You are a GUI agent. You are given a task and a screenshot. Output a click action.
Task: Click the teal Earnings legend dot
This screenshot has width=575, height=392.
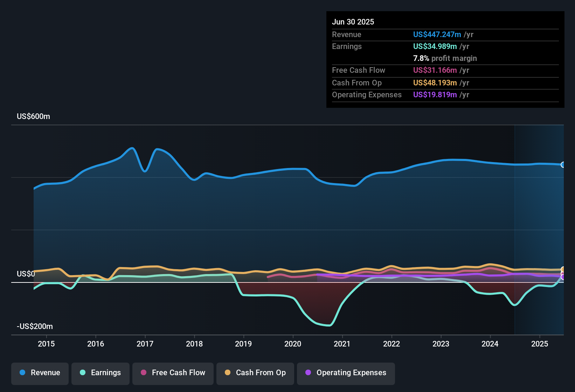pyautogui.click(x=83, y=373)
